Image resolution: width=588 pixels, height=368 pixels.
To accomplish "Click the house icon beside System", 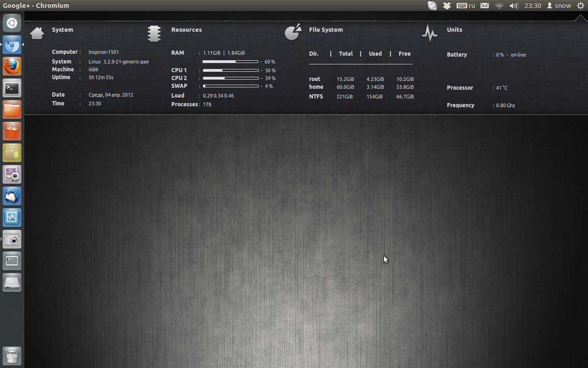I will (x=37, y=33).
